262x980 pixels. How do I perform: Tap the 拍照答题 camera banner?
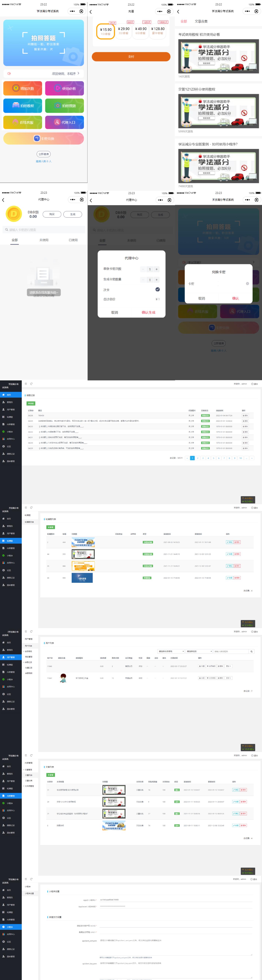tap(43, 43)
